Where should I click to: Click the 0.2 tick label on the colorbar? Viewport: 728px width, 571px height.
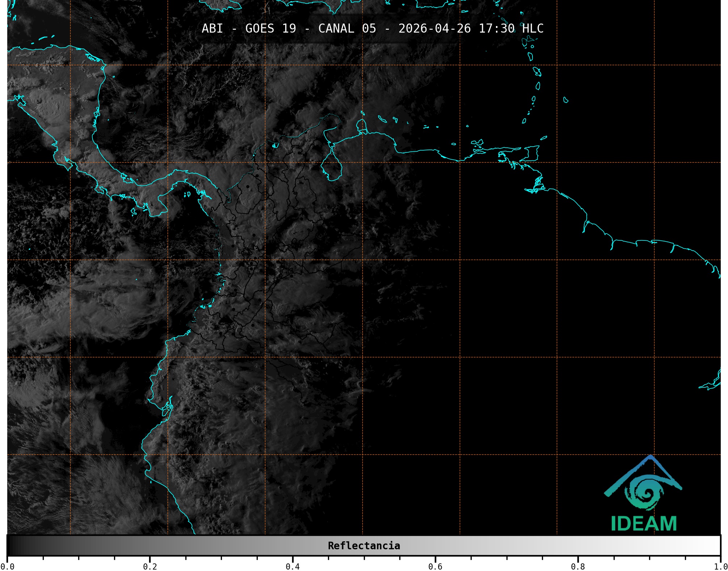coord(150,566)
